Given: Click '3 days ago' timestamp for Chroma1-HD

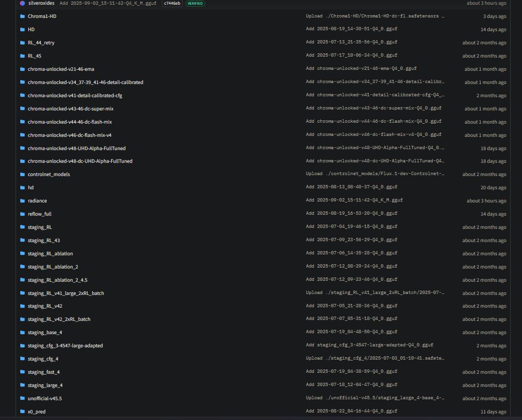Looking at the screenshot, I should [495, 17].
